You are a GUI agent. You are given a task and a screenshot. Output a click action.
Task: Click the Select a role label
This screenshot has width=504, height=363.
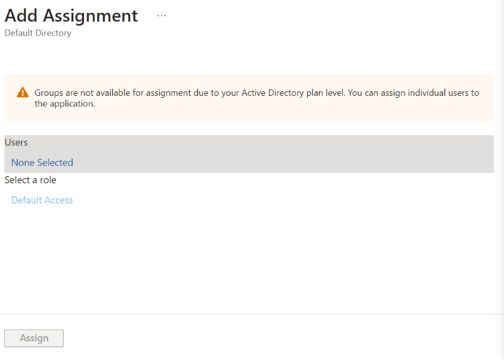click(30, 180)
